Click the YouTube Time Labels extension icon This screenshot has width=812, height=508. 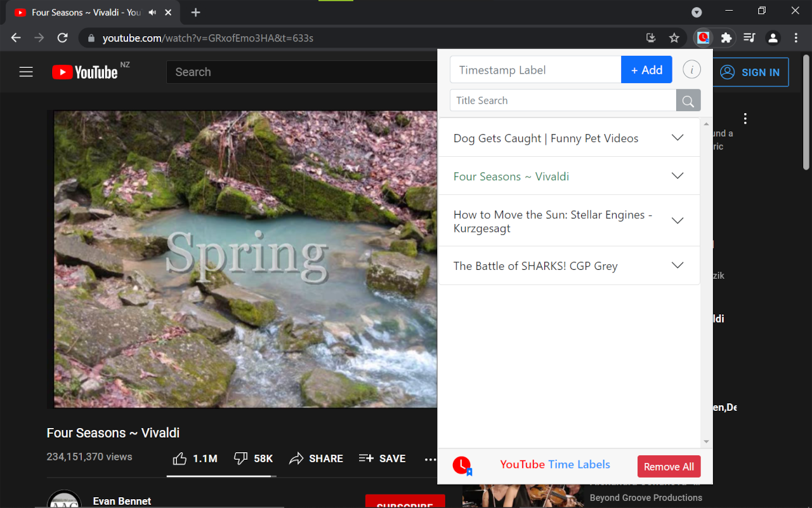703,38
